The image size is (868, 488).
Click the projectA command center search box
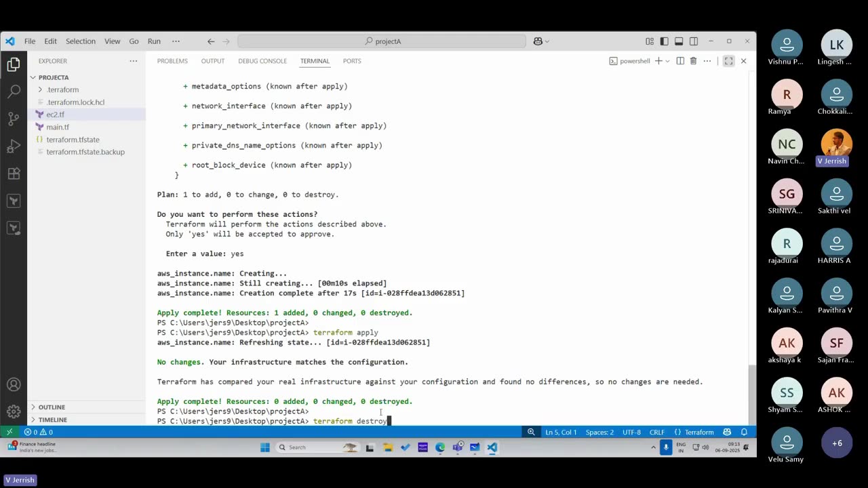coord(382,41)
